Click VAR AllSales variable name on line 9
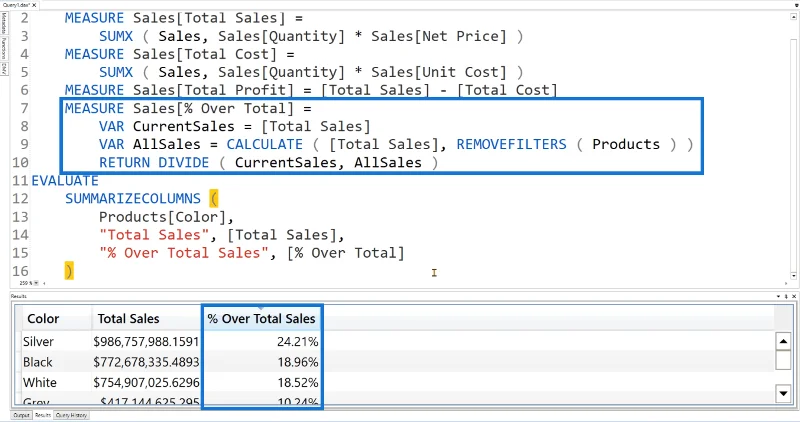 [167, 144]
